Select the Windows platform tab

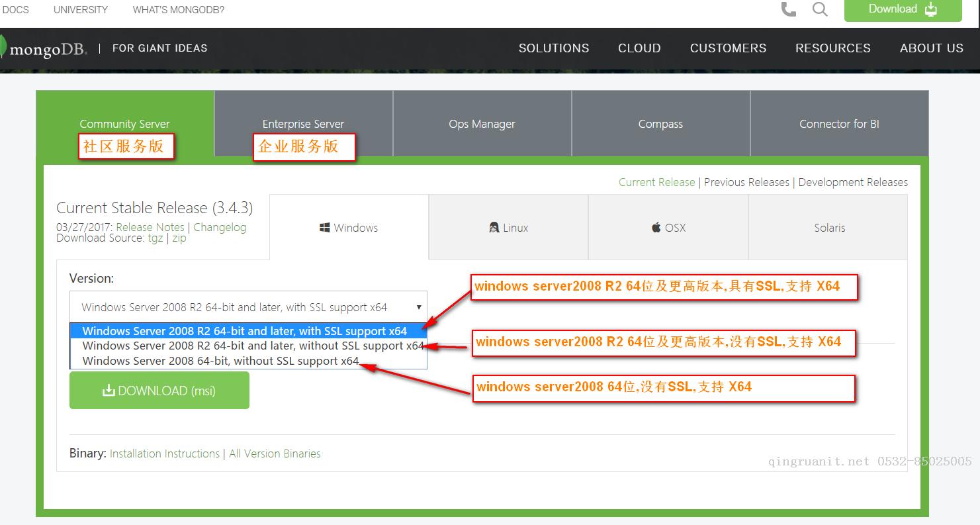[349, 228]
